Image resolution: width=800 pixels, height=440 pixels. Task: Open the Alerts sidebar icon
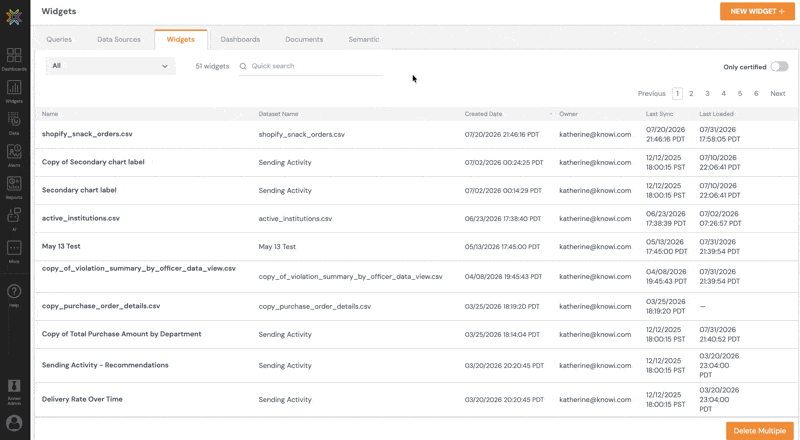click(14, 155)
